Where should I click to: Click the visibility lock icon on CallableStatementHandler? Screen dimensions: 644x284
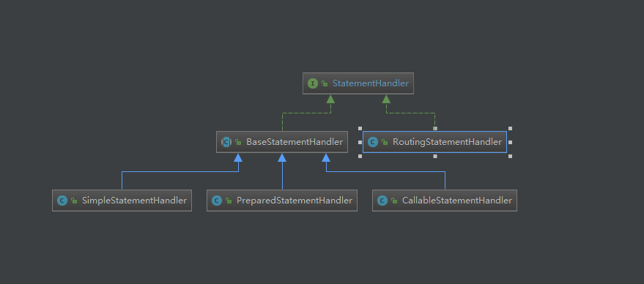click(394, 201)
